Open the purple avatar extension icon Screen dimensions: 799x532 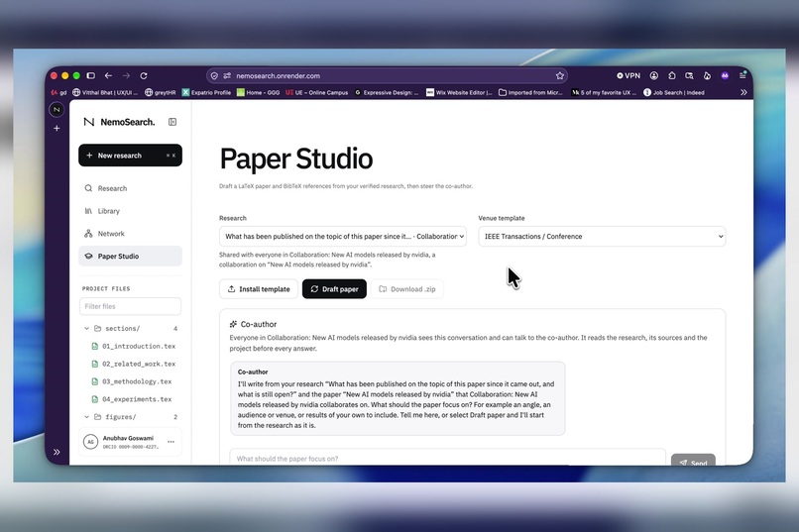(725, 76)
